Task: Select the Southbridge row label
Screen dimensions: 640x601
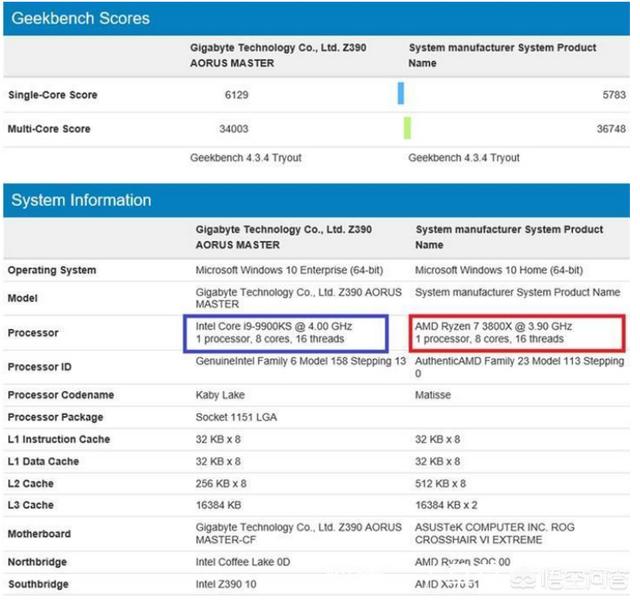Action: pos(38,584)
